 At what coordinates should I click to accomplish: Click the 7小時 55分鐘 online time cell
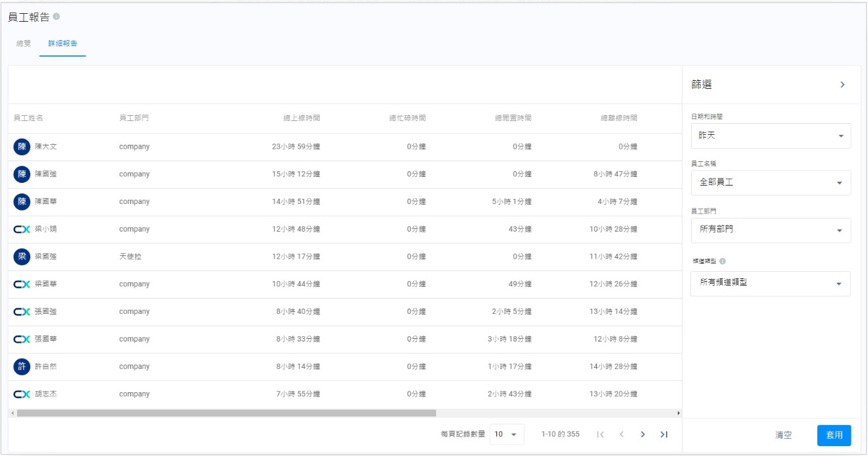click(x=298, y=394)
